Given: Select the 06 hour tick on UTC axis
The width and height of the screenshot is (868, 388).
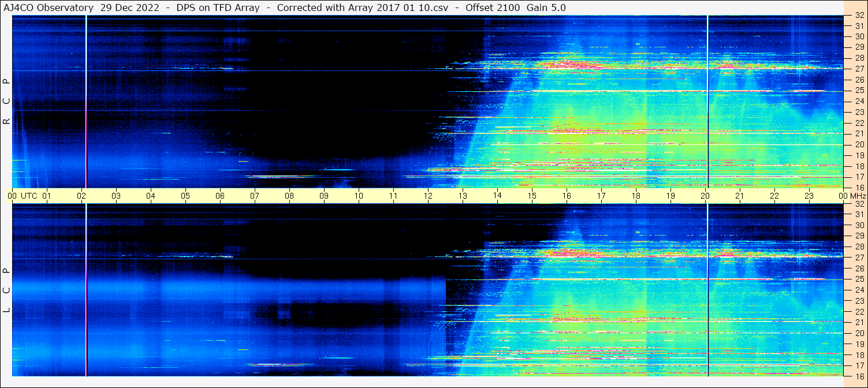Looking at the screenshot, I should [x=220, y=196].
